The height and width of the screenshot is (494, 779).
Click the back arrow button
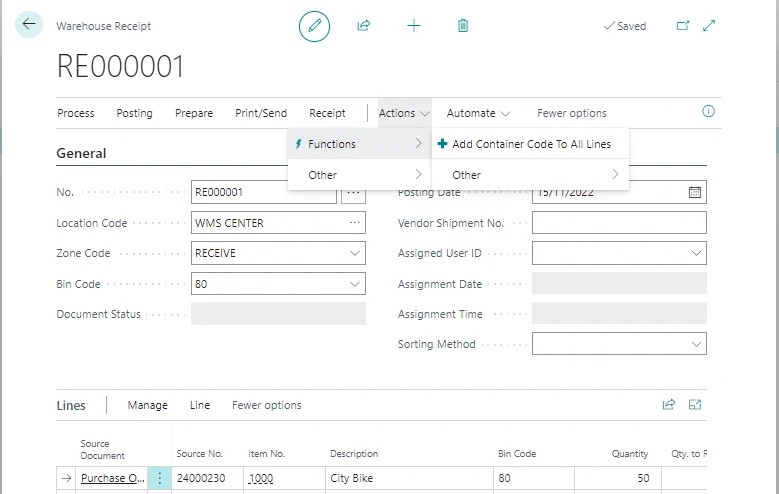[28, 25]
